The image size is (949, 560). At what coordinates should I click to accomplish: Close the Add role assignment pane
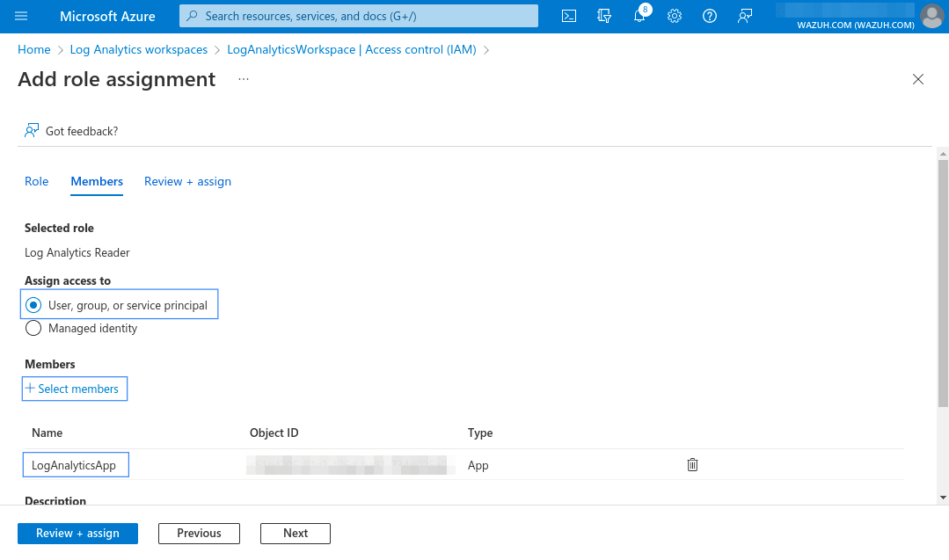[917, 79]
